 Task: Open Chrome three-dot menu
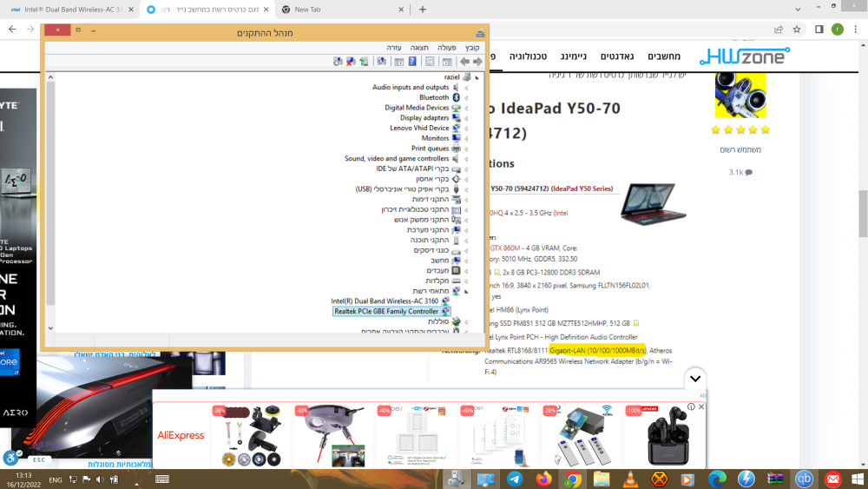click(x=855, y=30)
